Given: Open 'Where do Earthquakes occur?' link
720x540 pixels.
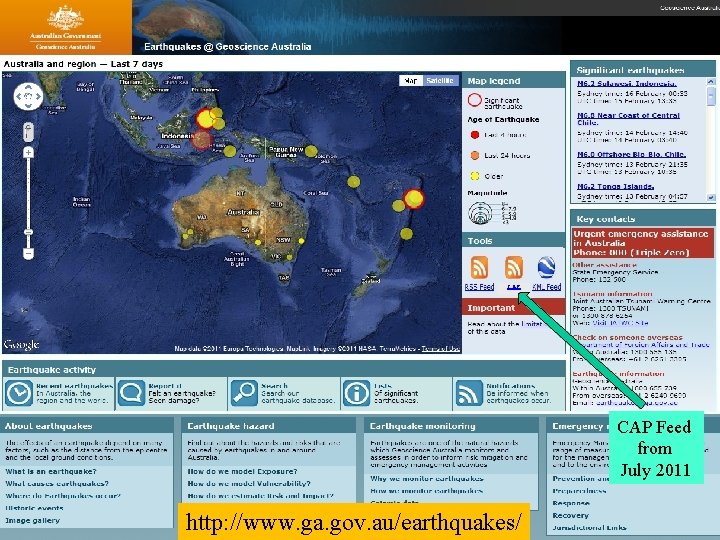Looking at the screenshot, I should pos(63,496).
